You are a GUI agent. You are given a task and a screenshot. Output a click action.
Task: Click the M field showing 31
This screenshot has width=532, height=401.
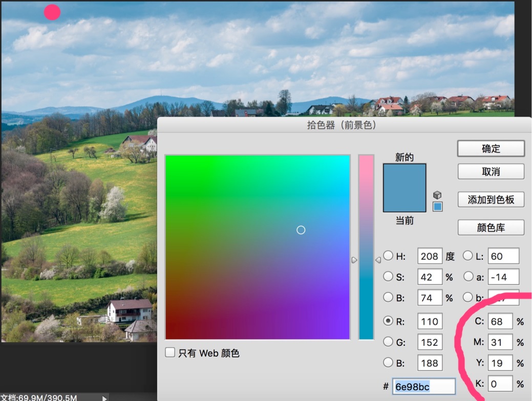(500, 342)
